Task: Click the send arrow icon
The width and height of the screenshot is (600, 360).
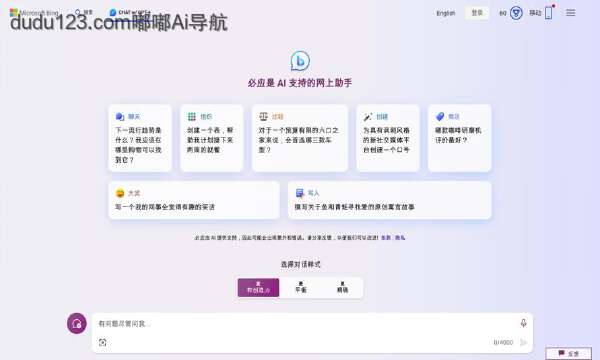Action: coord(523,342)
